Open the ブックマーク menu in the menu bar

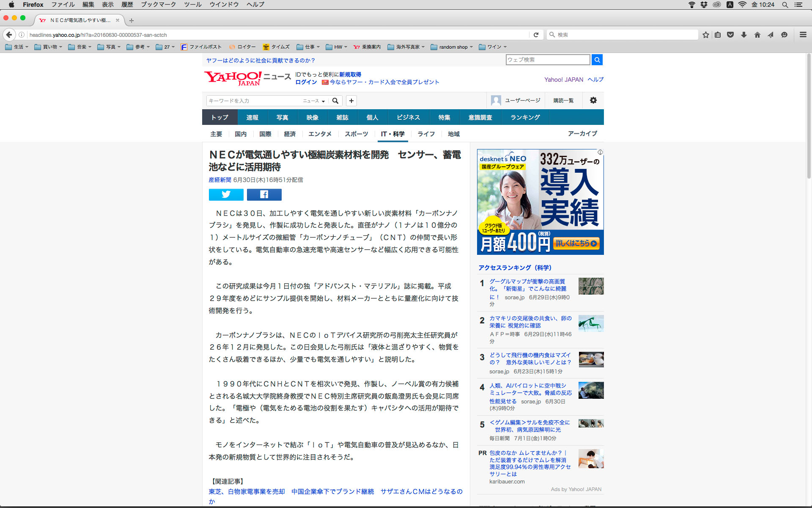click(158, 5)
